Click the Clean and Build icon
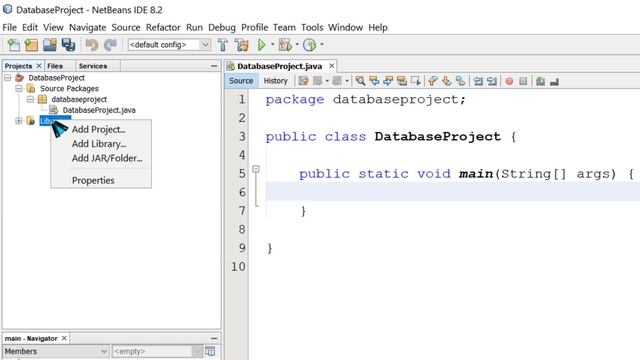 242,45
